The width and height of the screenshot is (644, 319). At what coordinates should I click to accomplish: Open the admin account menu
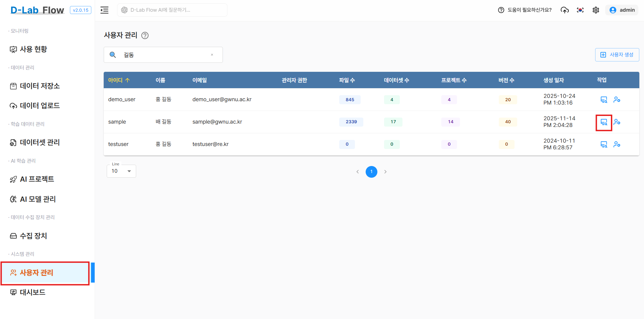(622, 10)
